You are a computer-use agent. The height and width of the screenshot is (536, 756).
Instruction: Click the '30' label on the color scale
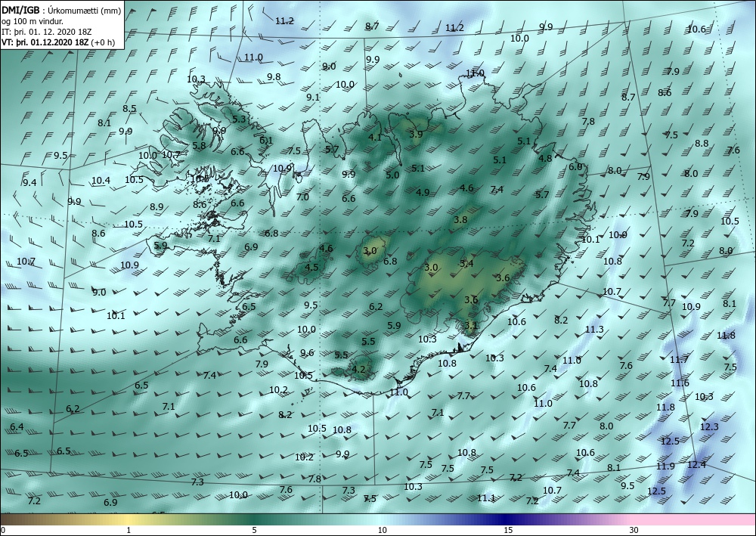pyautogui.click(x=634, y=530)
